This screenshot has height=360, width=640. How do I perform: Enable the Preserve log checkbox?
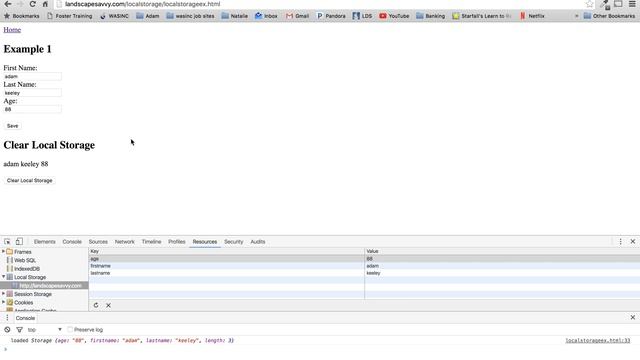click(x=70, y=329)
